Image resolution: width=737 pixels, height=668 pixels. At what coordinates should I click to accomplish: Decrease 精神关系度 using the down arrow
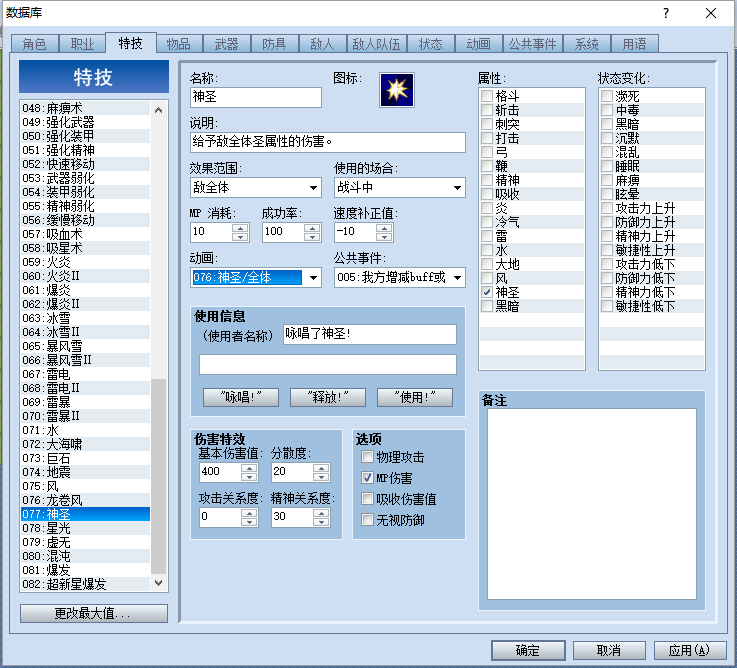pos(321,521)
